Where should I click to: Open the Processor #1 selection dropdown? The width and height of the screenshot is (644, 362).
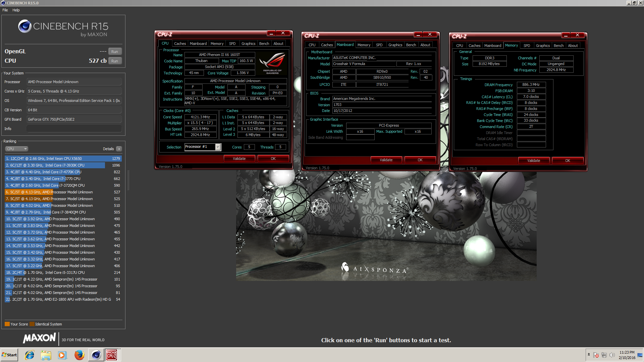click(218, 147)
